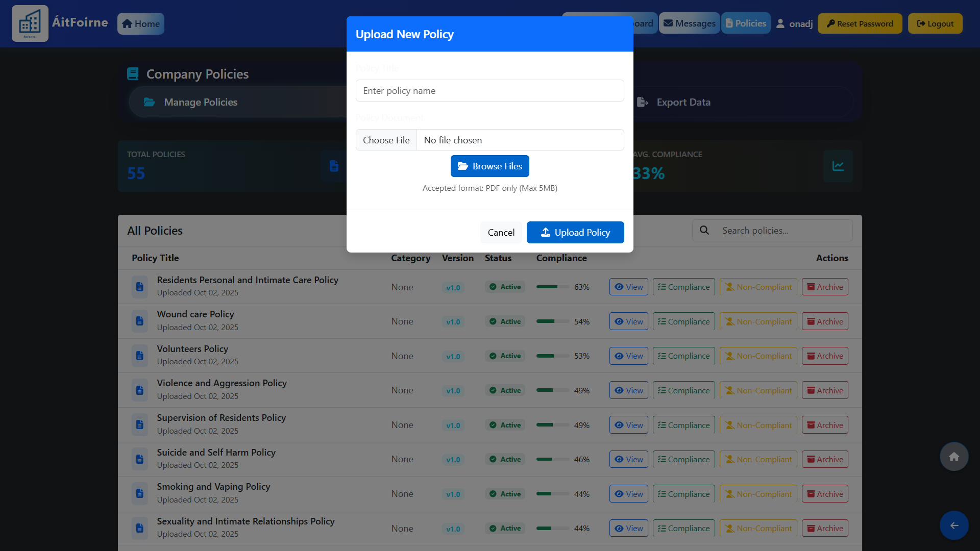Image resolution: width=980 pixels, height=551 pixels.
Task: Focus the policy name input field
Action: [x=489, y=90]
